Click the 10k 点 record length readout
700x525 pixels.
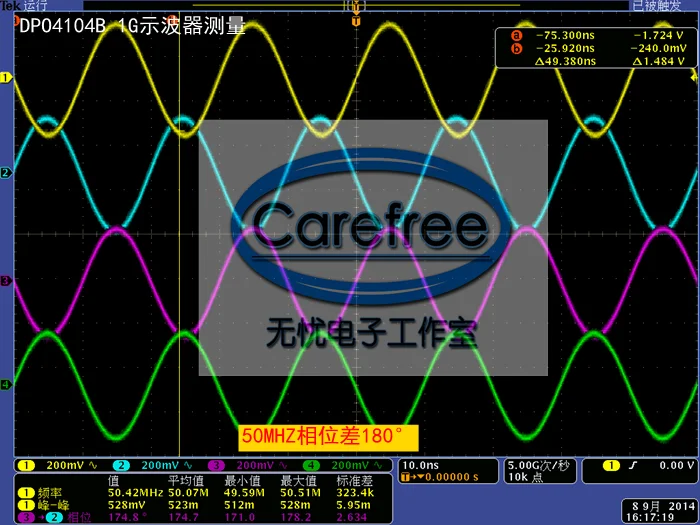525,477
